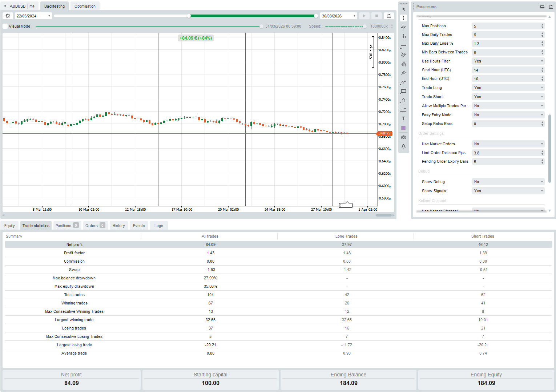Select the crosshair tool
556x392 pixels.
pos(403,17)
